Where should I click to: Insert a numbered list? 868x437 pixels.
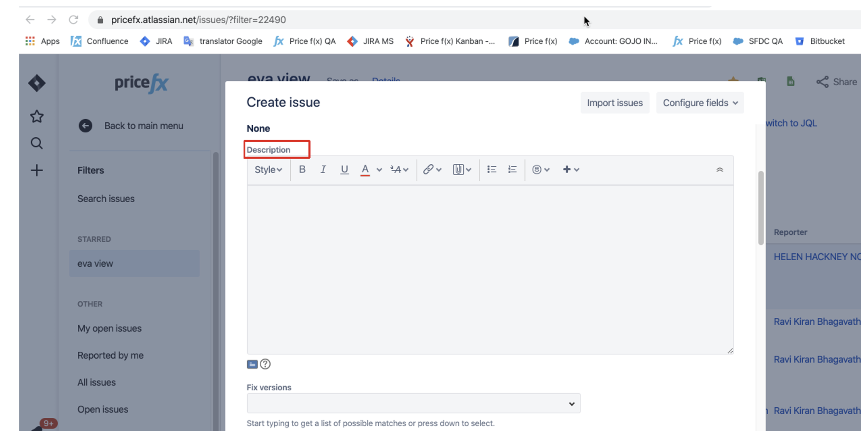[x=512, y=169]
